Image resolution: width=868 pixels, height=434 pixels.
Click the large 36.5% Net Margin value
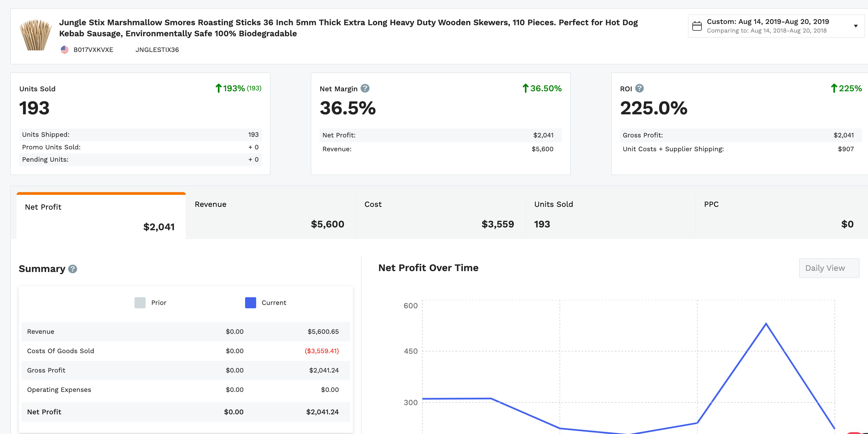click(347, 108)
